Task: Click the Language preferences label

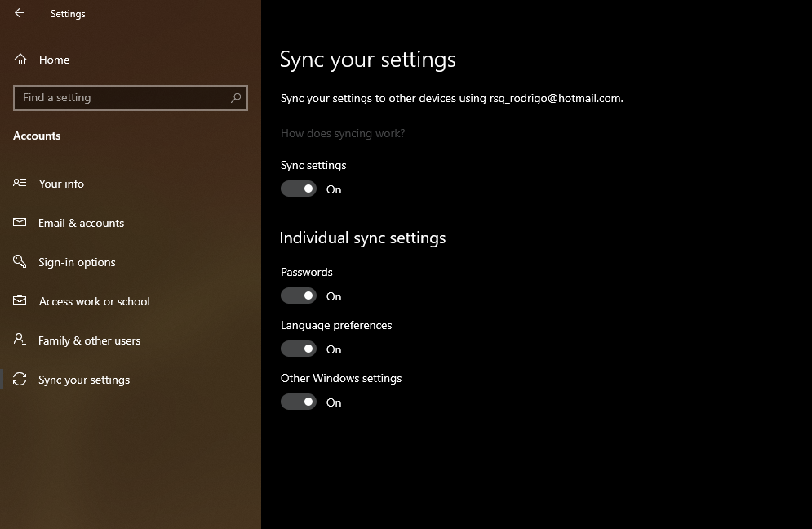Action: point(336,326)
